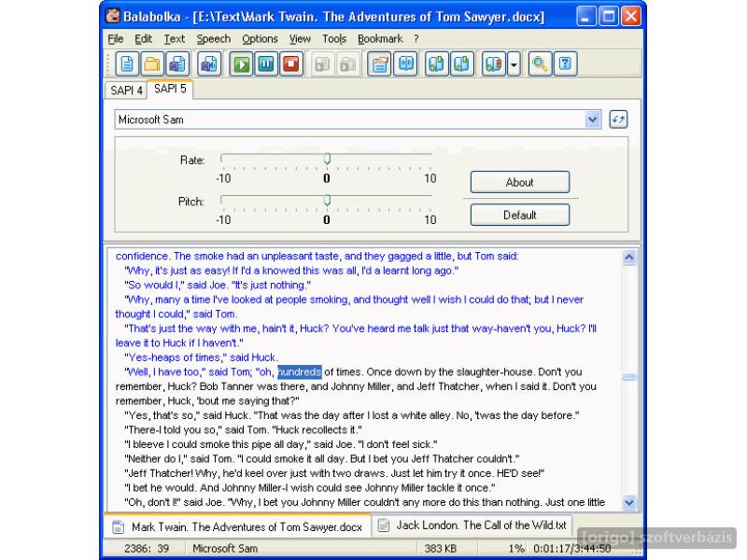The height and width of the screenshot is (560, 747).
Task: Click Microsoft Sam in the status bar
Action: click(225, 549)
